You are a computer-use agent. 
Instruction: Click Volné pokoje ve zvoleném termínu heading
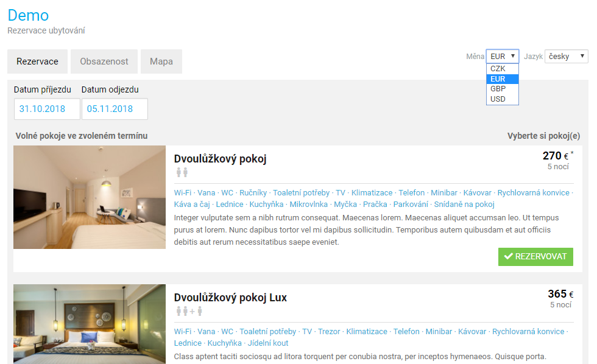click(82, 136)
